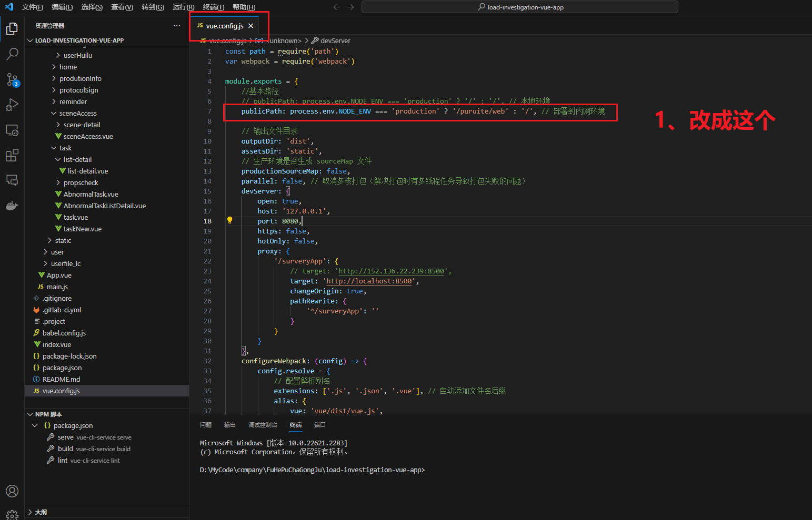Open the Explorer view in activity bar

12,29
